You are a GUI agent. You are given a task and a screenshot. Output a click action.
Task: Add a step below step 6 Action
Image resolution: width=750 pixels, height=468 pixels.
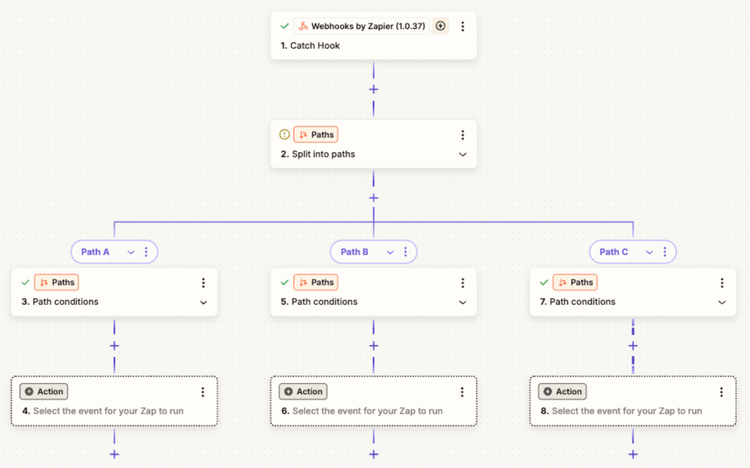(x=374, y=454)
